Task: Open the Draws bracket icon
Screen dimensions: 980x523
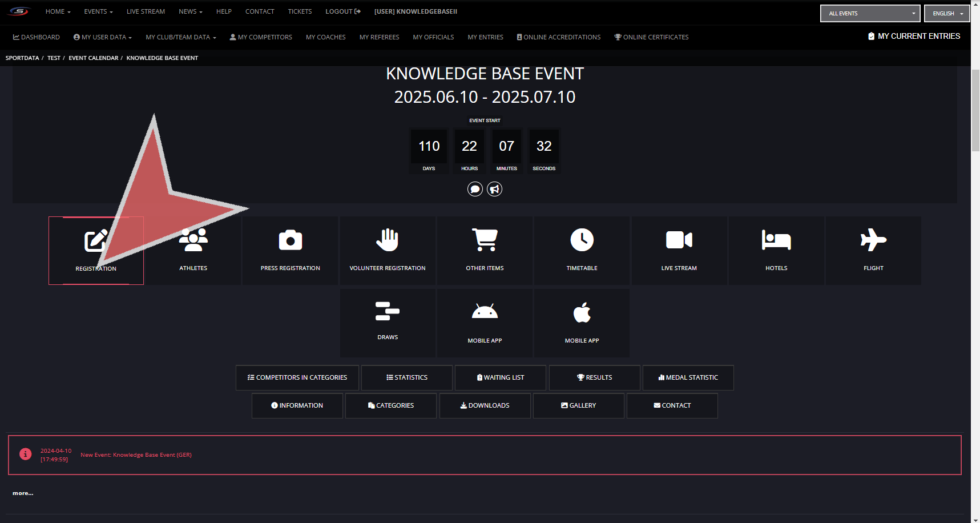Action: pyautogui.click(x=387, y=312)
